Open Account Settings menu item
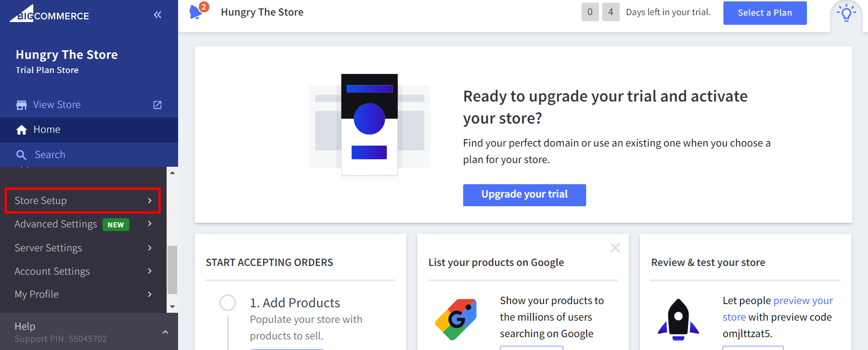The height and width of the screenshot is (350, 868). [83, 271]
